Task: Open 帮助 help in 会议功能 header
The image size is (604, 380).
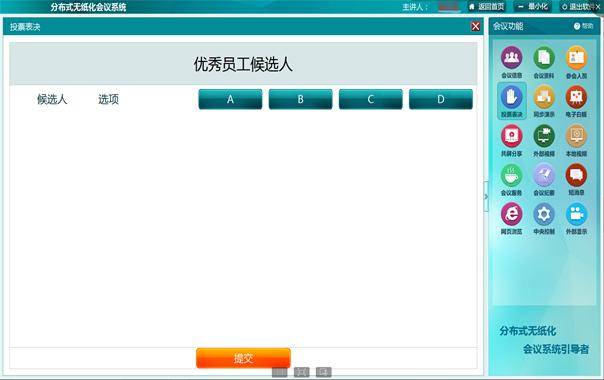Action: [x=584, y=26]
